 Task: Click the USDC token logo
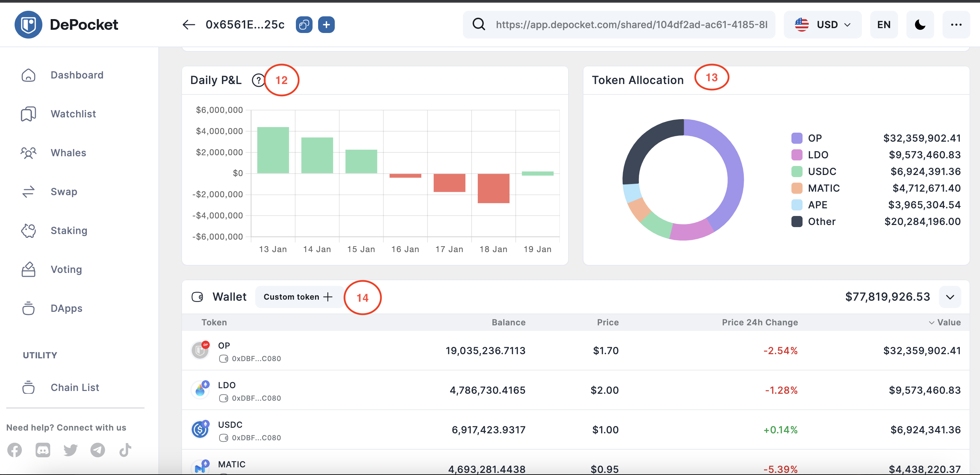click(200, 430)
